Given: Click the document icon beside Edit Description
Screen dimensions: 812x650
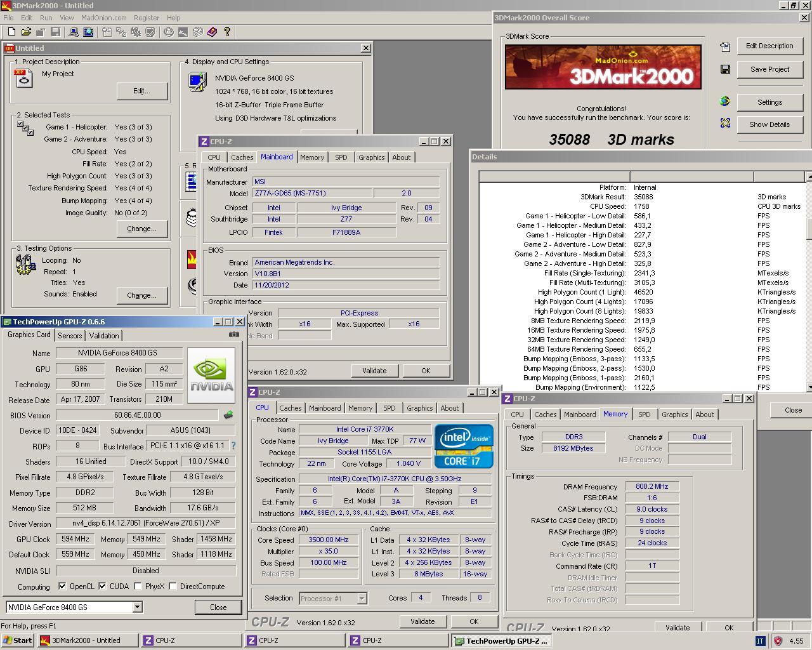Looking at the screenshot, I should pos(725,46).
